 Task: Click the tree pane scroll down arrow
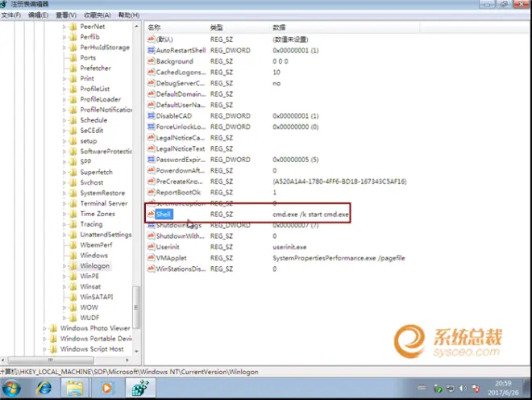pos(136,352)
